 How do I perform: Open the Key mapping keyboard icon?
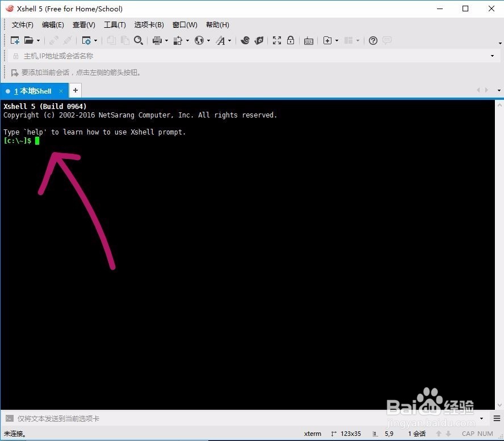click(309, 41)
